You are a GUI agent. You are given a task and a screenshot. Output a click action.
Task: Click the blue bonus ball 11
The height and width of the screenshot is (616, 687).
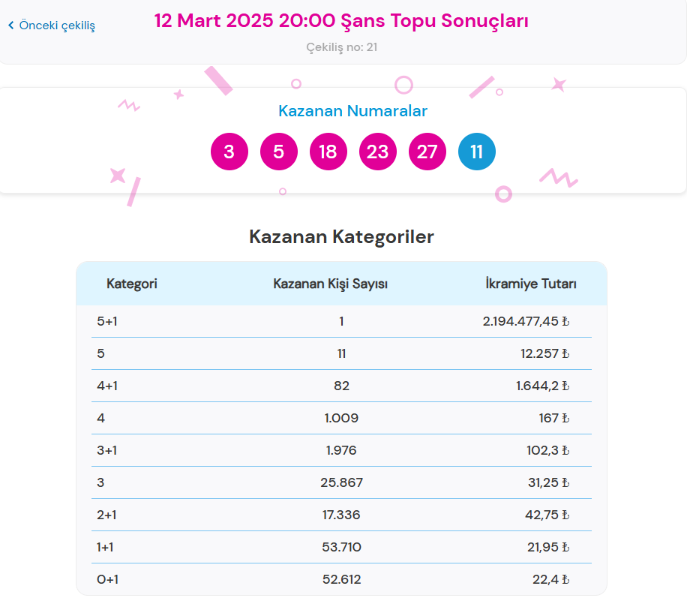click(477, 152)
